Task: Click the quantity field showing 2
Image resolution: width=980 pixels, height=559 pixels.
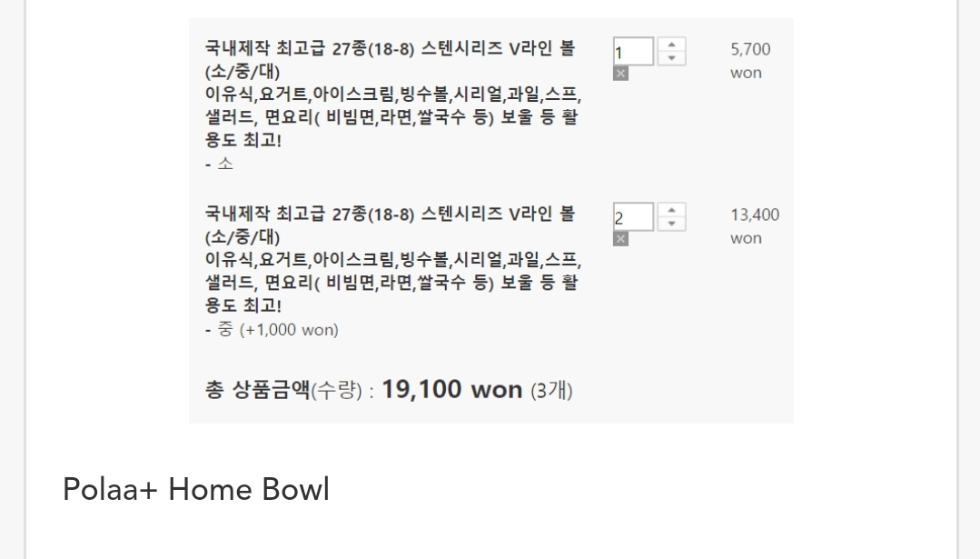Action: pos(633,217)
